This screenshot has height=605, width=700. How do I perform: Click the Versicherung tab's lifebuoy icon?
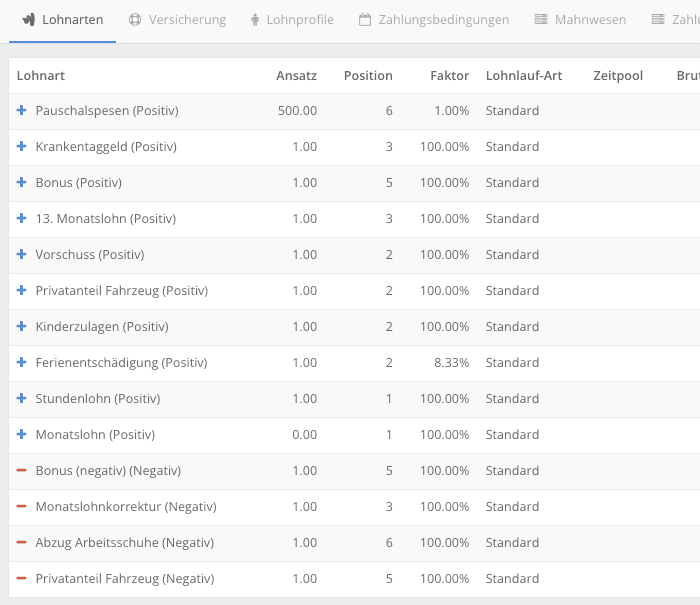[x=135, y=20]
